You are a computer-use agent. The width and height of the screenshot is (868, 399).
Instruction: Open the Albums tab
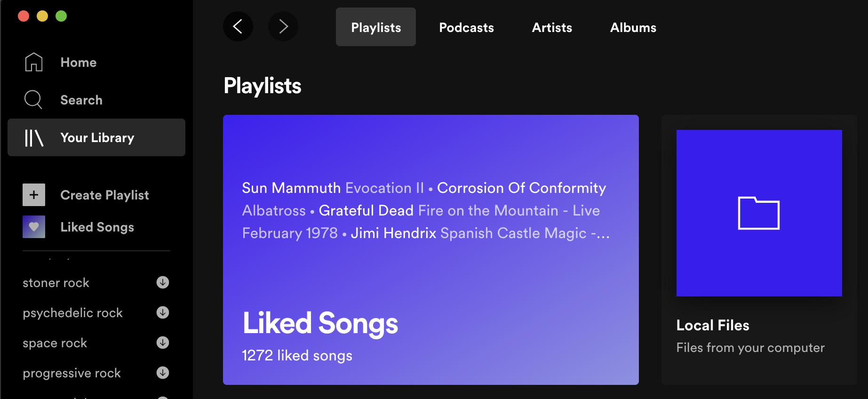pyautogui.click(x=633, y=27)
